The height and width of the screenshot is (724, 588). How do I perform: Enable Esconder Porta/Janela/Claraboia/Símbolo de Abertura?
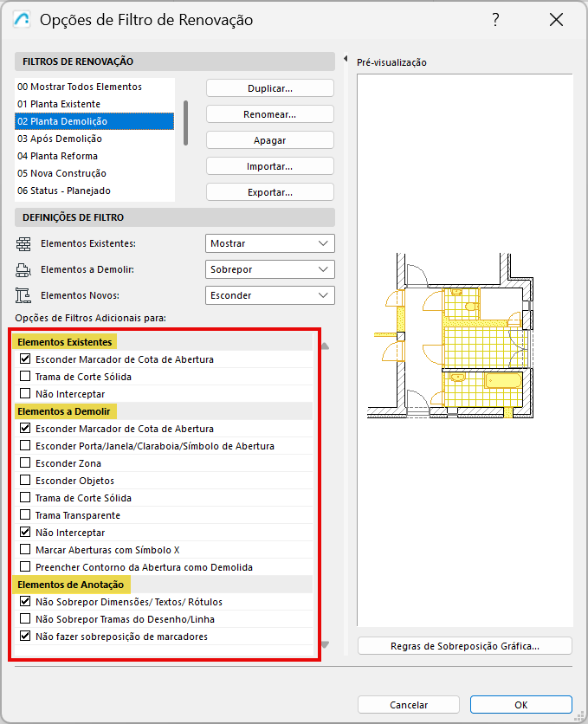click(x=25, y=446)
